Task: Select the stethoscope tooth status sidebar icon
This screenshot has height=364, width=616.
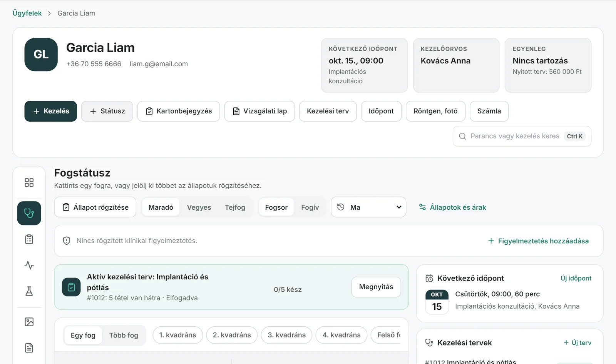Action: 29,213
